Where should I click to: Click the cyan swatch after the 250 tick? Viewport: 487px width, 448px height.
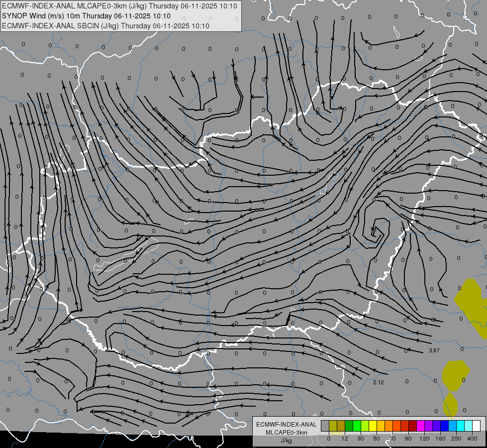pyautogui.click(x=460, y=426)
